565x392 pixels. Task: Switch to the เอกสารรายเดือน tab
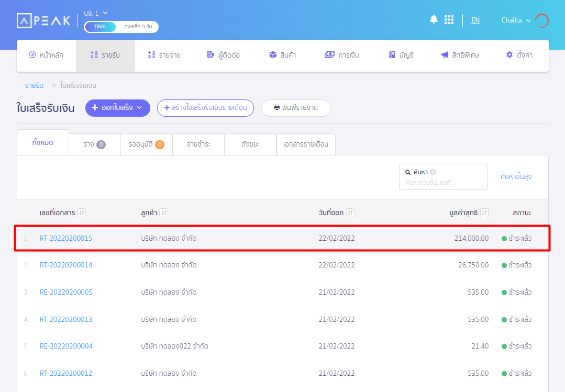306,144
